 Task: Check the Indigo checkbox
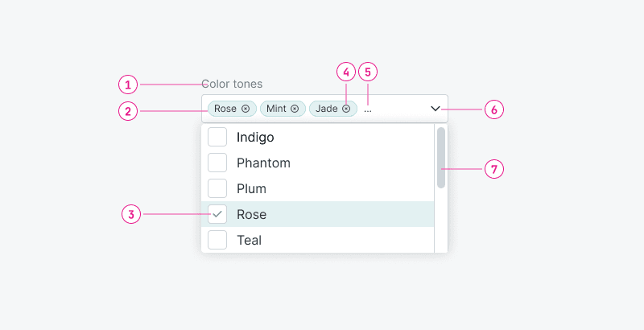pos(217,137)
